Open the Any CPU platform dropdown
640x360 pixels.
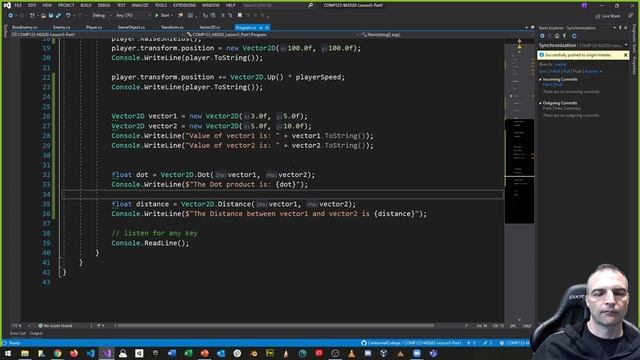pyautogui.click(x=133, y=16)
